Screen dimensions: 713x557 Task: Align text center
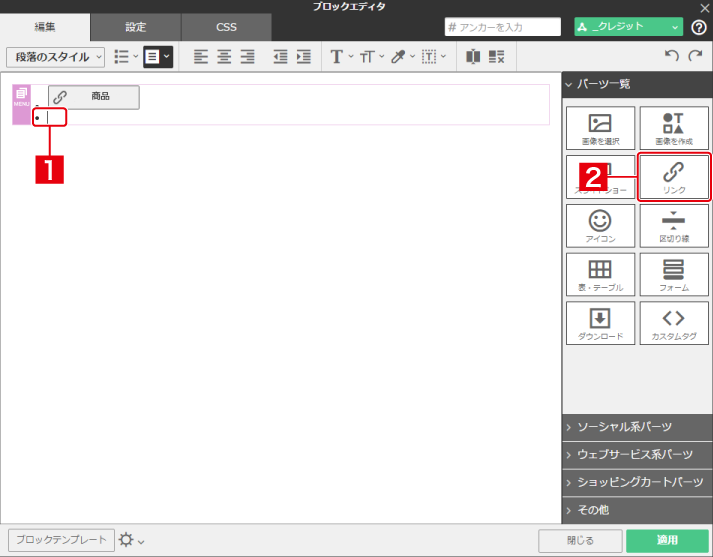point(224,57)
